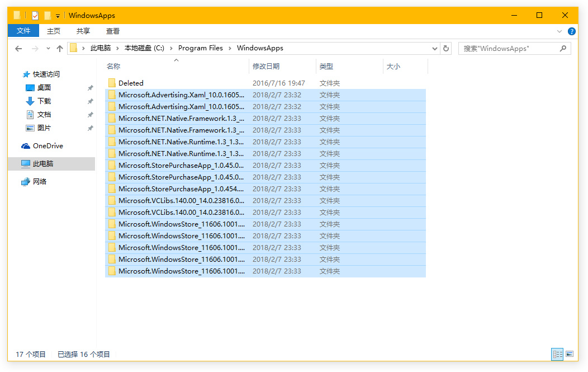
Task: Click the Back navigation arrow
Action: tap(18, 49)
